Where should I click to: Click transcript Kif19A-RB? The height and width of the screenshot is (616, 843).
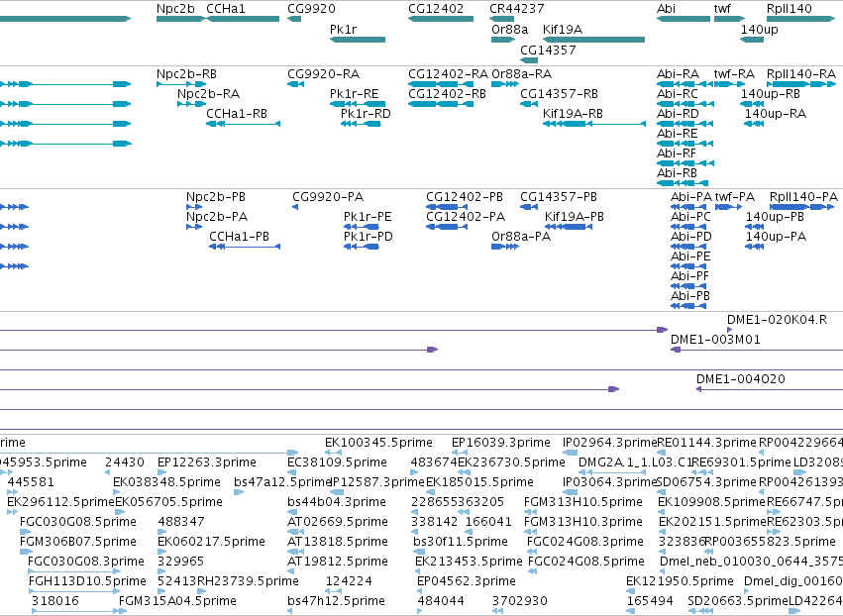point(594,124)
